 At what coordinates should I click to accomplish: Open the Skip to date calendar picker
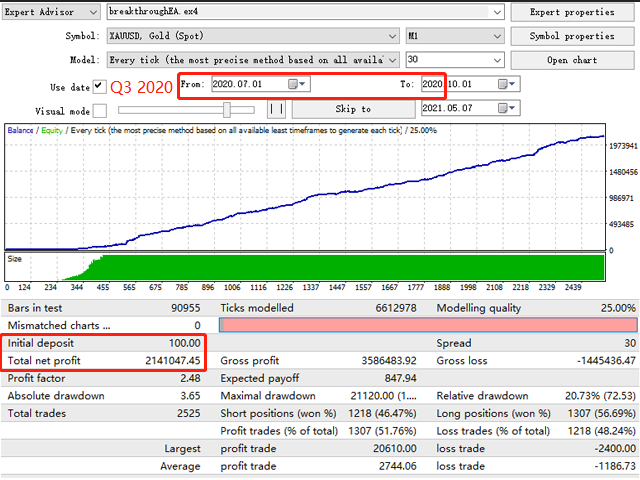[x=507, y=108]
